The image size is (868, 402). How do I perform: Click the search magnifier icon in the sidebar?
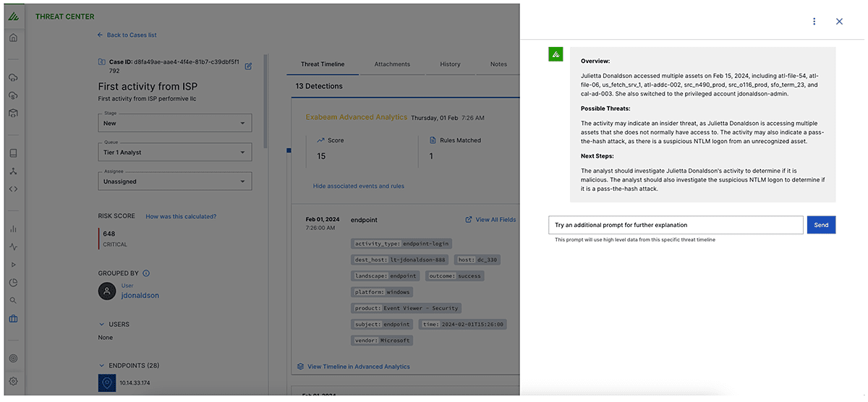13,301
